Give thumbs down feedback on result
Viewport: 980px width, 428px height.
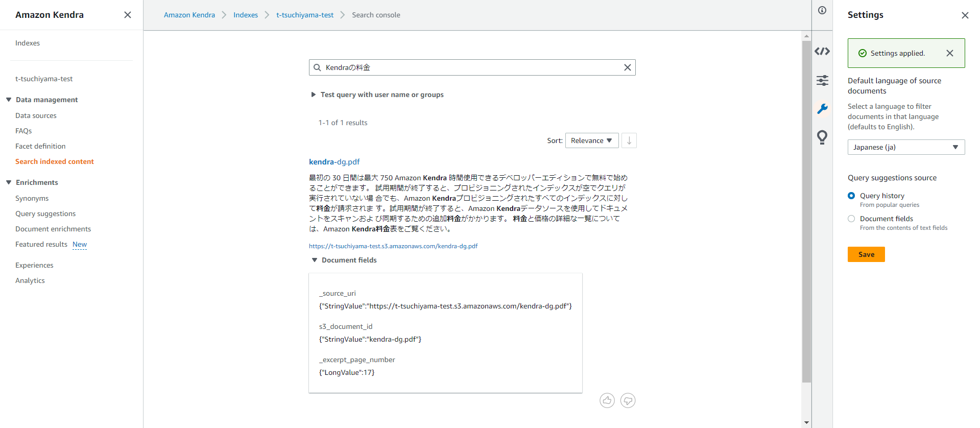point(628,400)
